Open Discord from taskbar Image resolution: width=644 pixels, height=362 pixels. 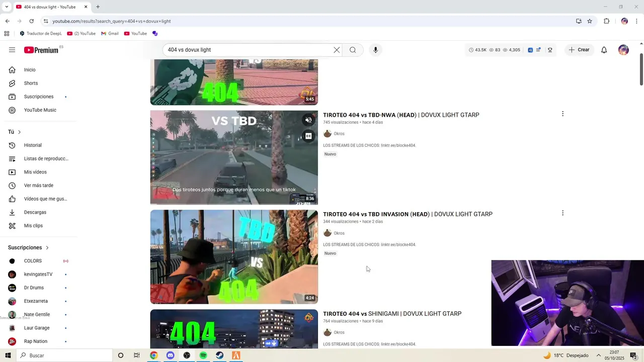[x=170, y=355]
